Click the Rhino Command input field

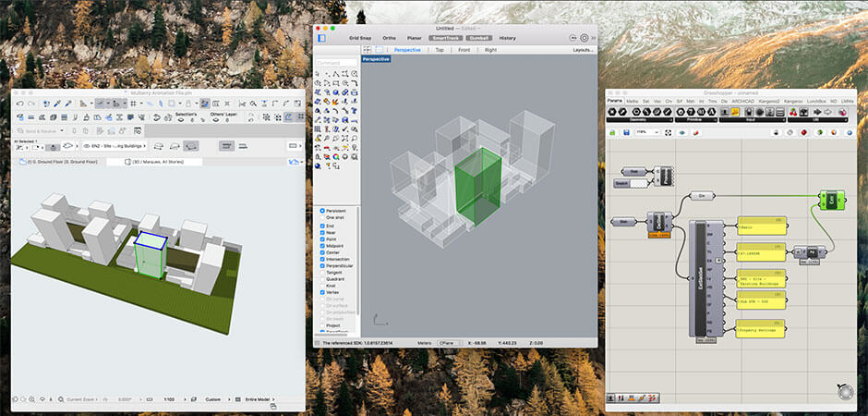coord(338,64)
